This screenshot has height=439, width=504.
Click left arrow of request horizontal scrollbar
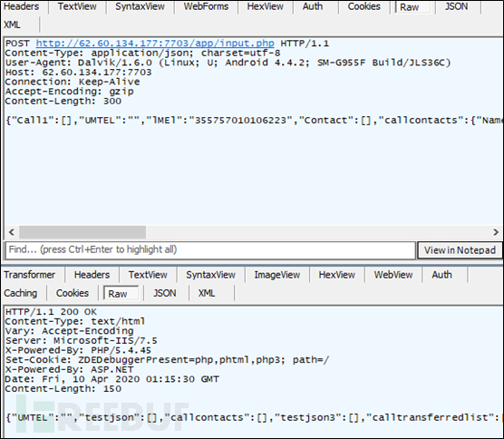coord(12,232)
